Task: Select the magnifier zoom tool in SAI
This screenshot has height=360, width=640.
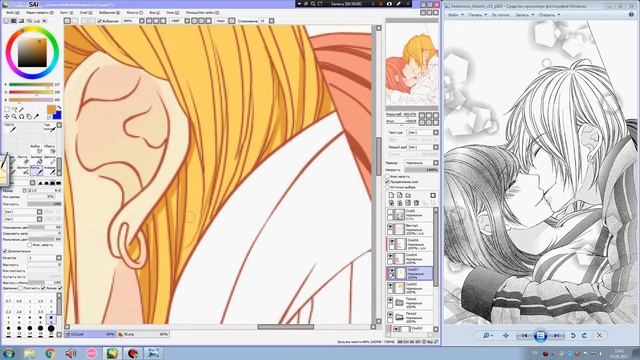Action: (14, 117)
